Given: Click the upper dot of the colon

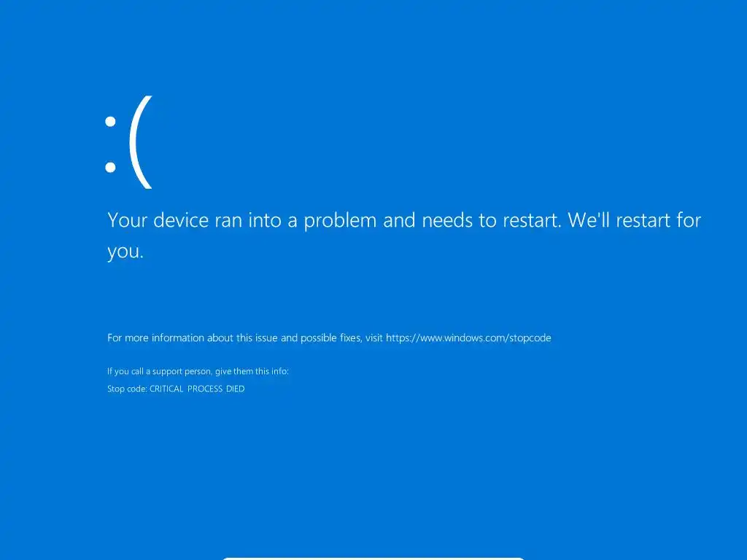Looking at the screenshot, I should [111, 122].
